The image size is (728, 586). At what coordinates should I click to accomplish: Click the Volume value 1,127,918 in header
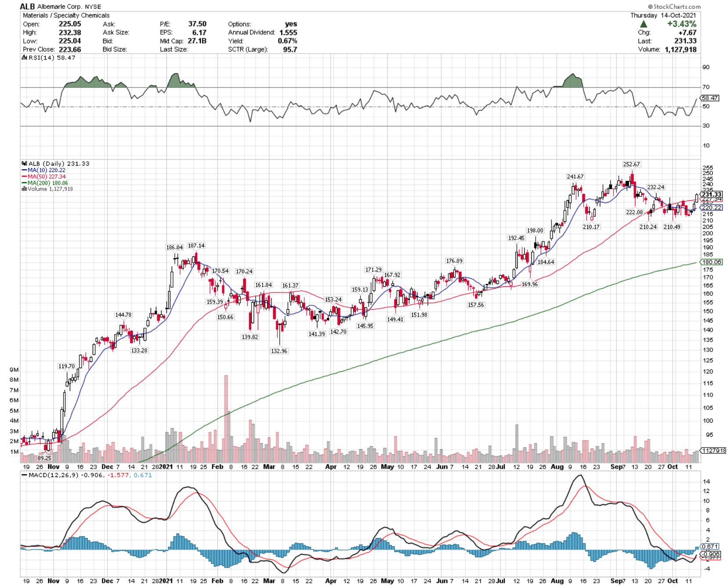(x=681, y=49)
